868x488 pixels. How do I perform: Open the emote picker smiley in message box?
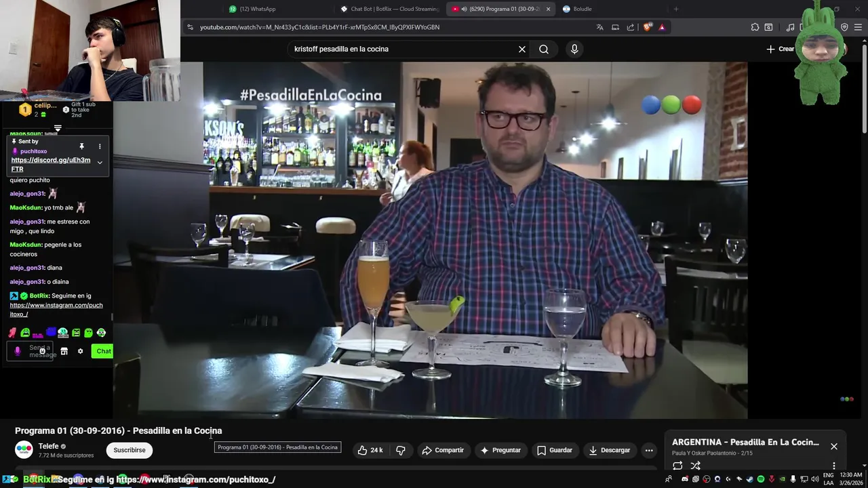42,351
